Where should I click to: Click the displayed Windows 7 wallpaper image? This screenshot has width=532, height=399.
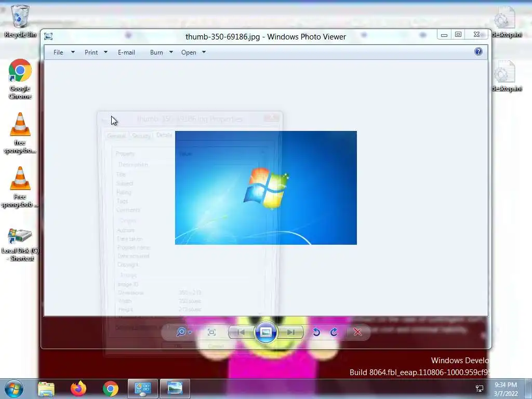[265, 188]
